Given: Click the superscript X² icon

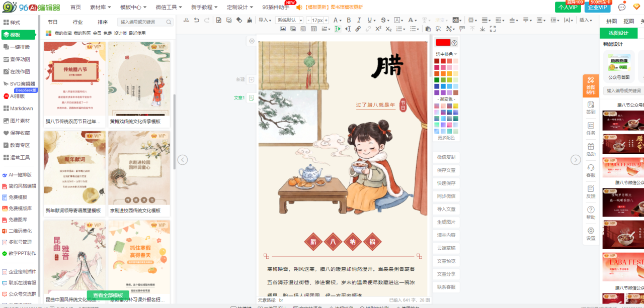Looking at the screenshot, I should click(378, 29).
